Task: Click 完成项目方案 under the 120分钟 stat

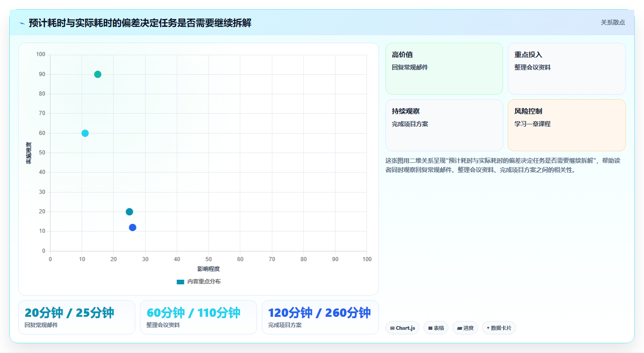Action: (285, 325)
